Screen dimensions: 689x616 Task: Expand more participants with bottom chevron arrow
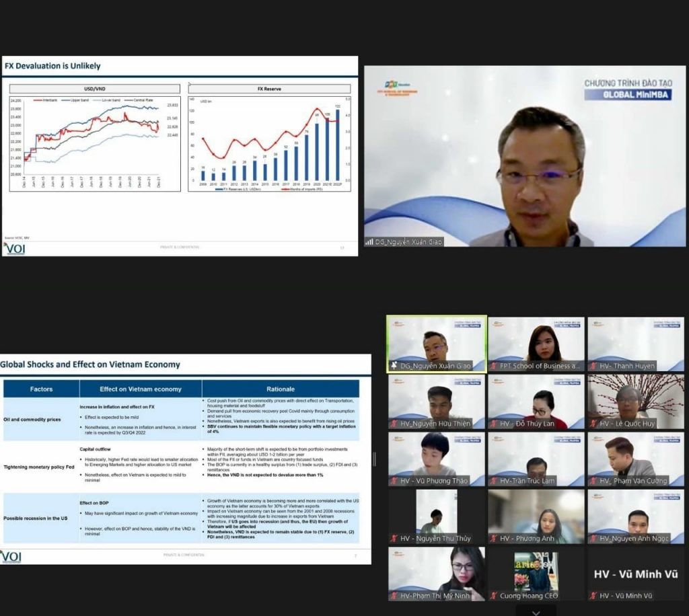[x=536, y=611]
